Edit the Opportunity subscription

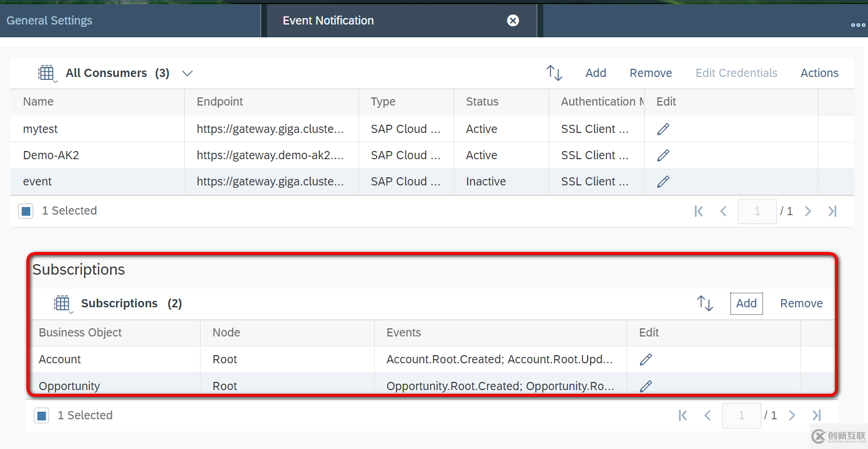click(x=645, y=385)
